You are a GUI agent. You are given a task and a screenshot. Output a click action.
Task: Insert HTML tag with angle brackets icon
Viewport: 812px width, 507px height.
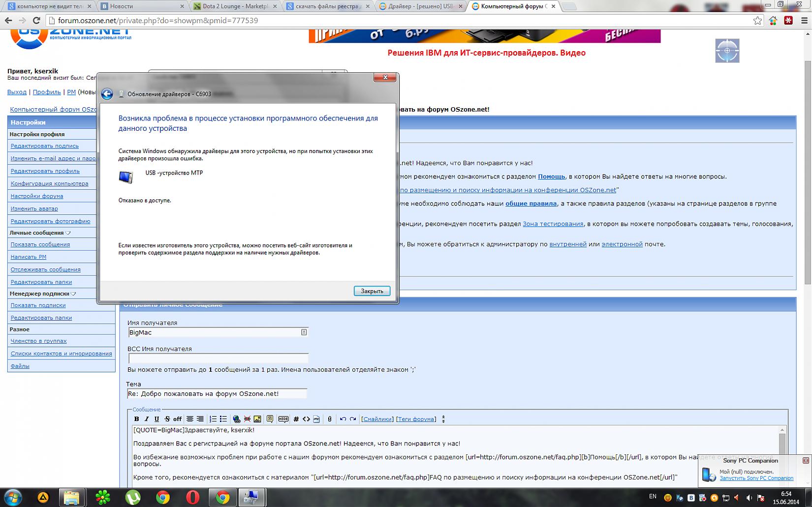(x=306, y=419)
